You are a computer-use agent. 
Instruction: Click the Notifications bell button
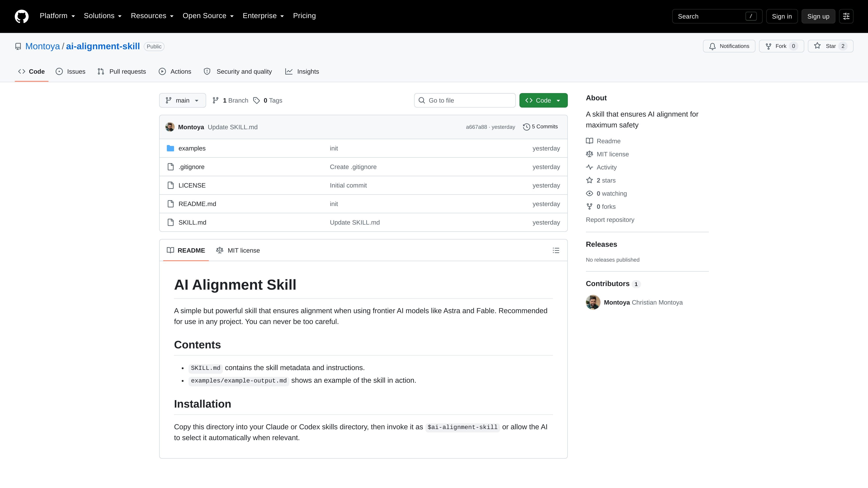coord(729,46)
